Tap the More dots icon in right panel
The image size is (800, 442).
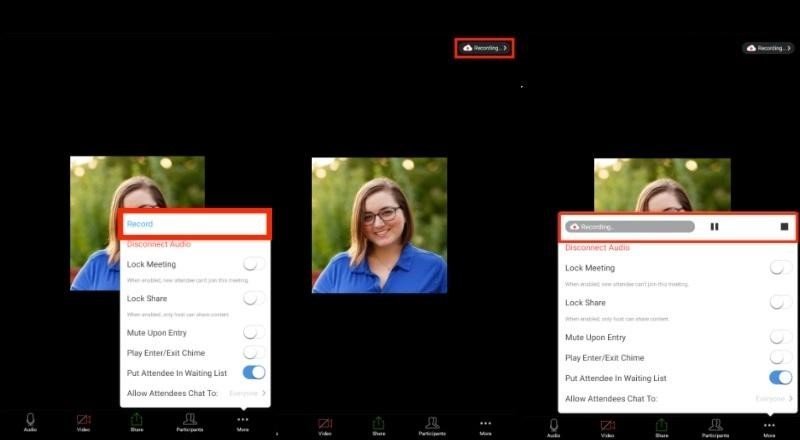click(769, 427)
